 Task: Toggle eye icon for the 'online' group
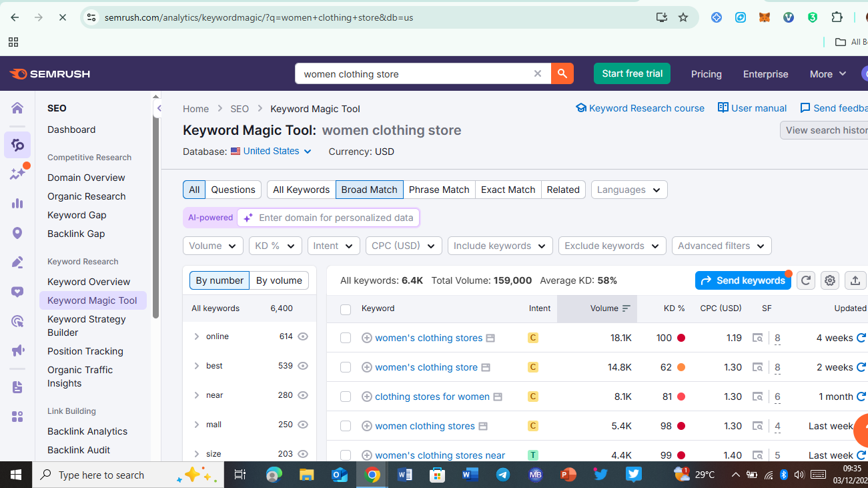pyautogui.click(x=303, y=336)
